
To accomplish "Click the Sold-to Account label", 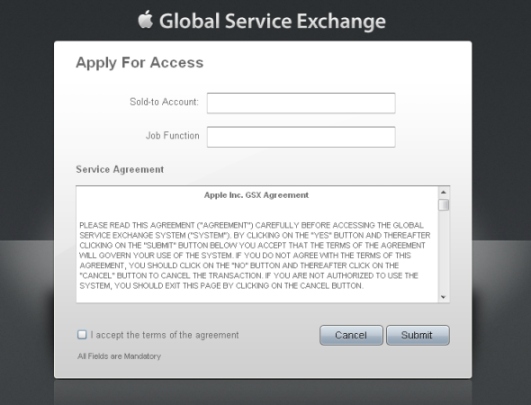I will click(x=164, y=102).
